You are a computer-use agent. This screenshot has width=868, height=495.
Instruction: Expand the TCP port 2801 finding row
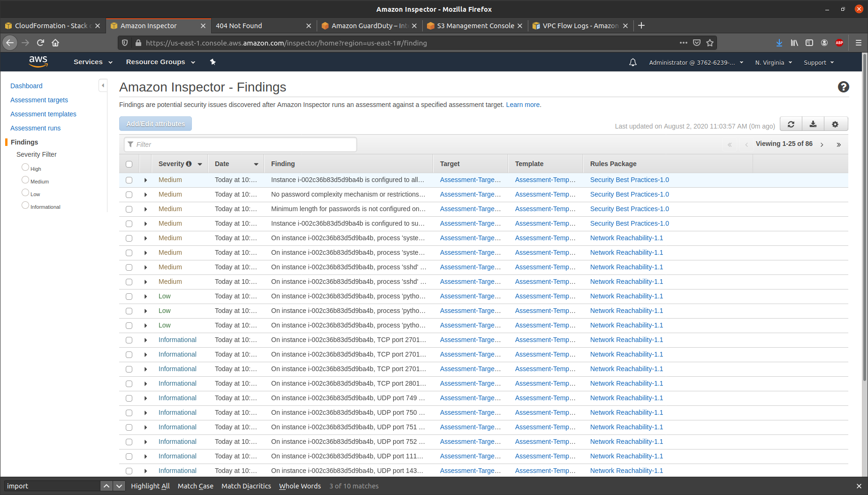145,384
